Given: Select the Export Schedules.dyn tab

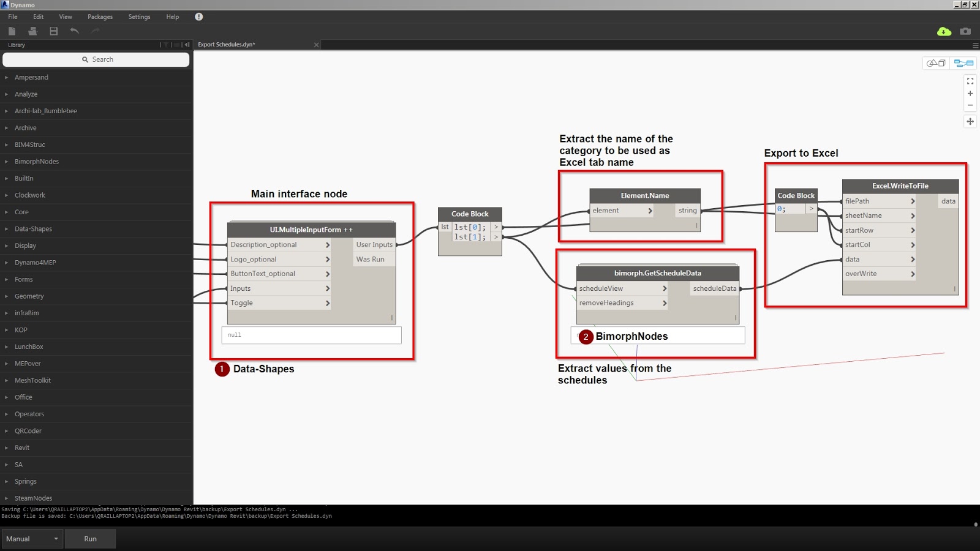Looking at the screenshot, I should pyautogui.click(x=227, y=44).
